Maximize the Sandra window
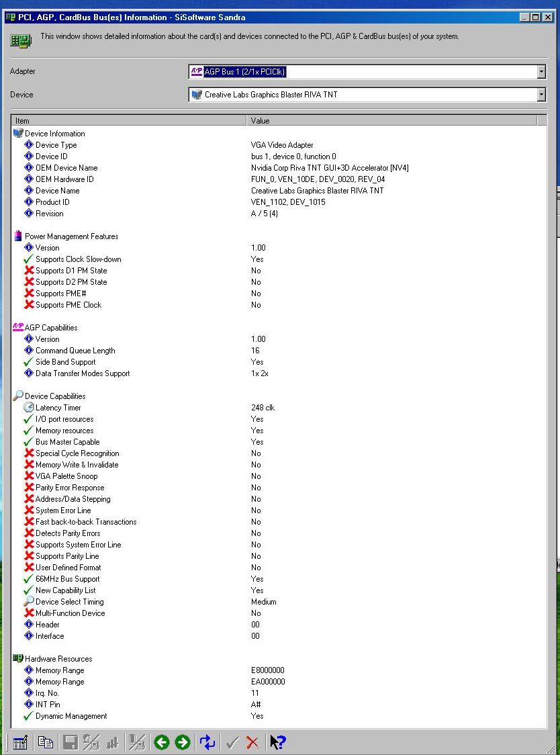The image size is (560, 755). click(x=536, y=17)
